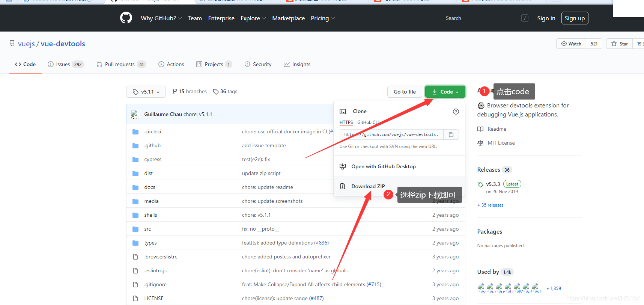Screen dimensions: 644x305
Task: Click the Go to file button
Action: 405,92
